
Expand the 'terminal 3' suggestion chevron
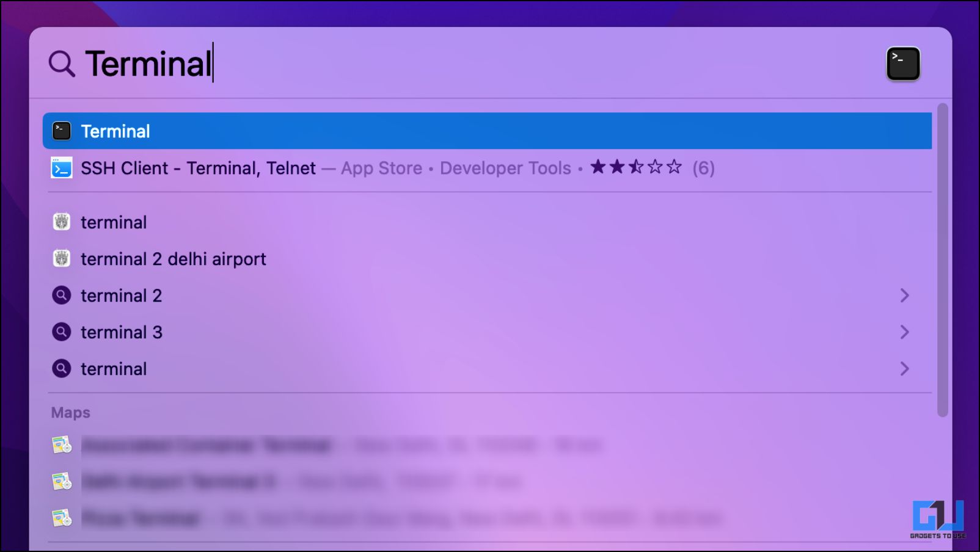click(x=905, y=332)
